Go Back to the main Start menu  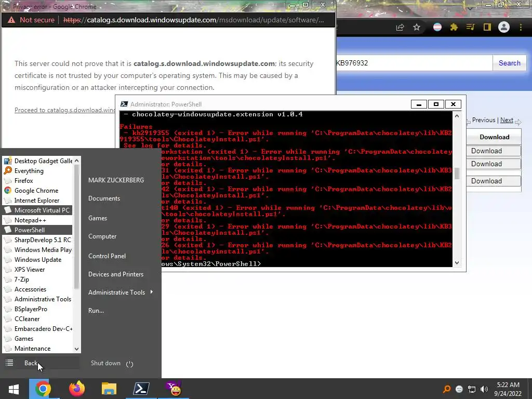coord(41,363)
